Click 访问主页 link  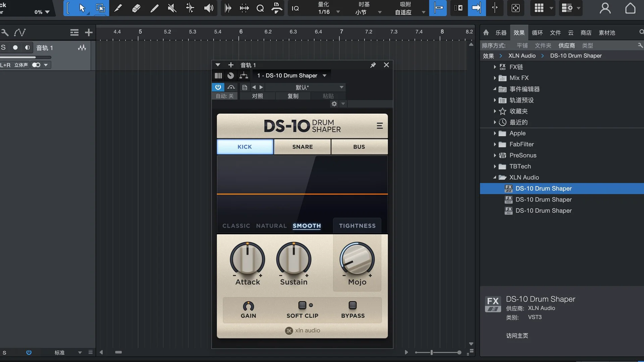pyautogui.click(x=517, y=336)
